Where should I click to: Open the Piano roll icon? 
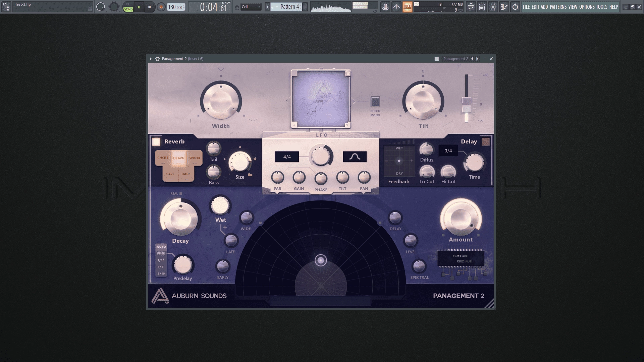pos(504,7)
